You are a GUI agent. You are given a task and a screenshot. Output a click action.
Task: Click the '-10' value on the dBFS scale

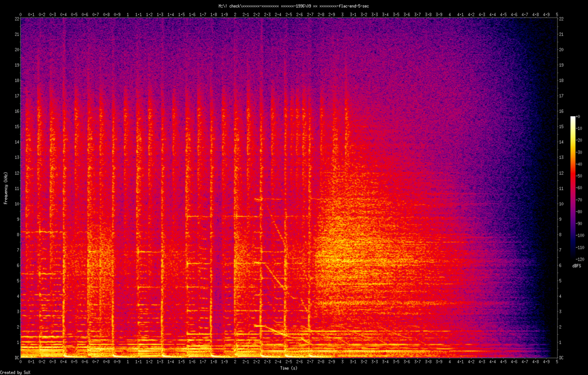(579, 128)
